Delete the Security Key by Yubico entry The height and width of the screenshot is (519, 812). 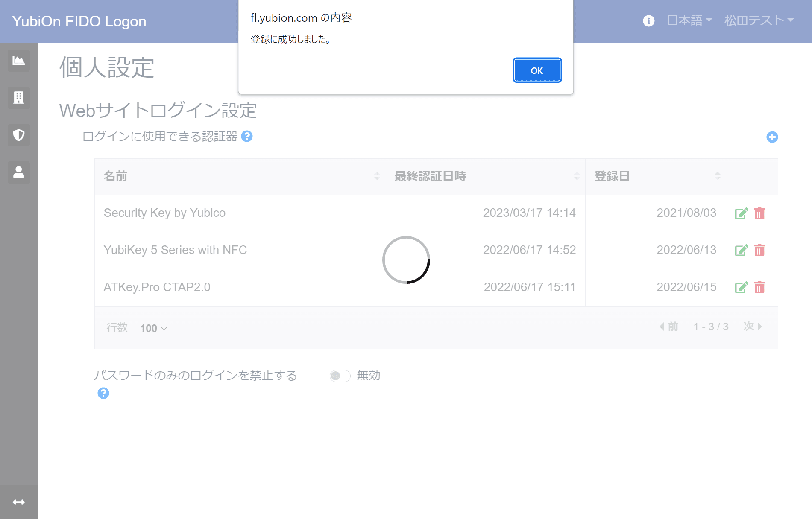tap(759, 213)
